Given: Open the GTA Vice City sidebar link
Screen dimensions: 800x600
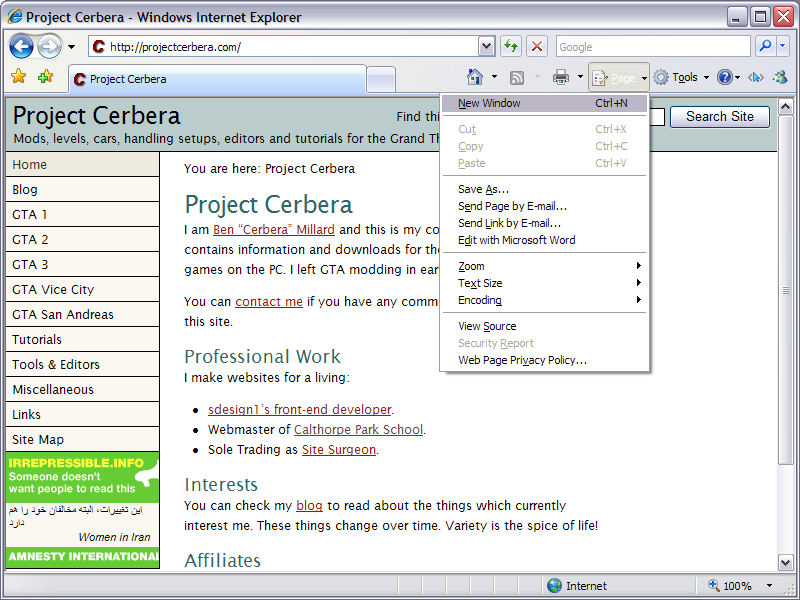Looking at the screenshot, I should click(x=53, y=289).
